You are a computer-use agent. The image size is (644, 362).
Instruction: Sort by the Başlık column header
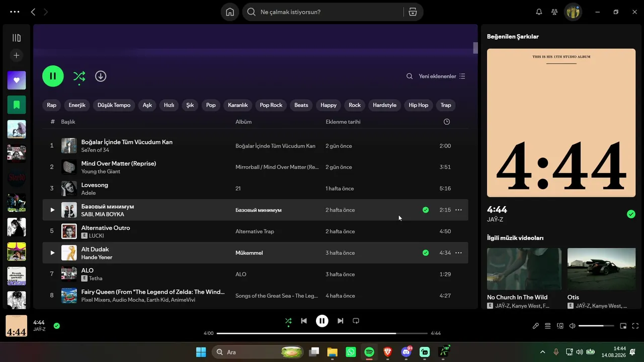[x=68, y=122]
